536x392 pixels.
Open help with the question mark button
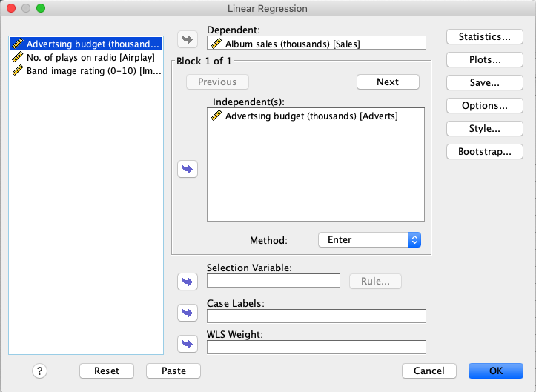[x=39, y=371]
